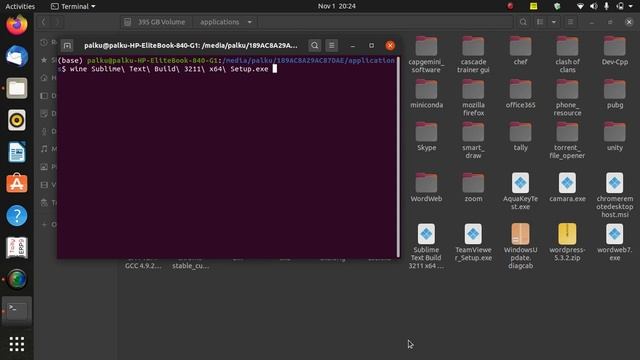Select the chef folder
The height and width of the screenshot is (360, 640).
[x=520, y=51]
